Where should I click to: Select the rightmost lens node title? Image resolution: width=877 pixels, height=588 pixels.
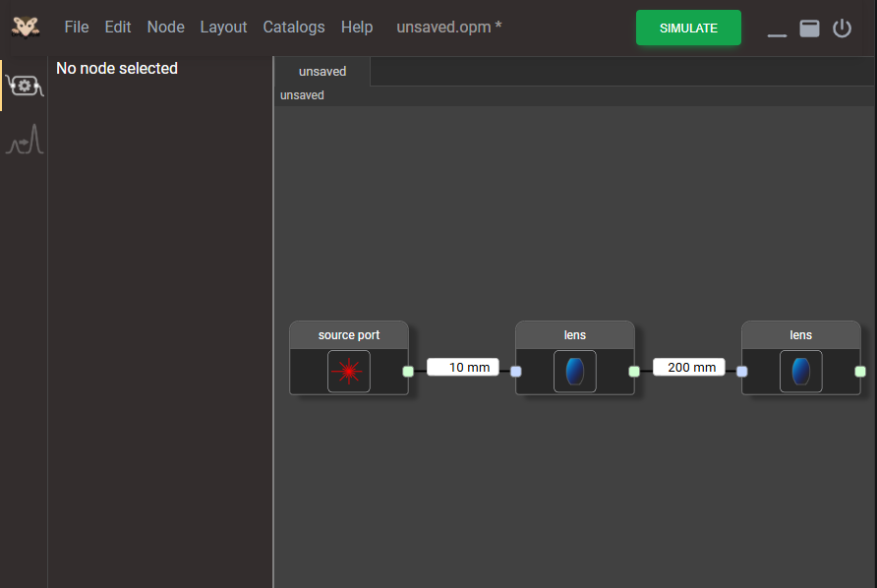(801, 335)
